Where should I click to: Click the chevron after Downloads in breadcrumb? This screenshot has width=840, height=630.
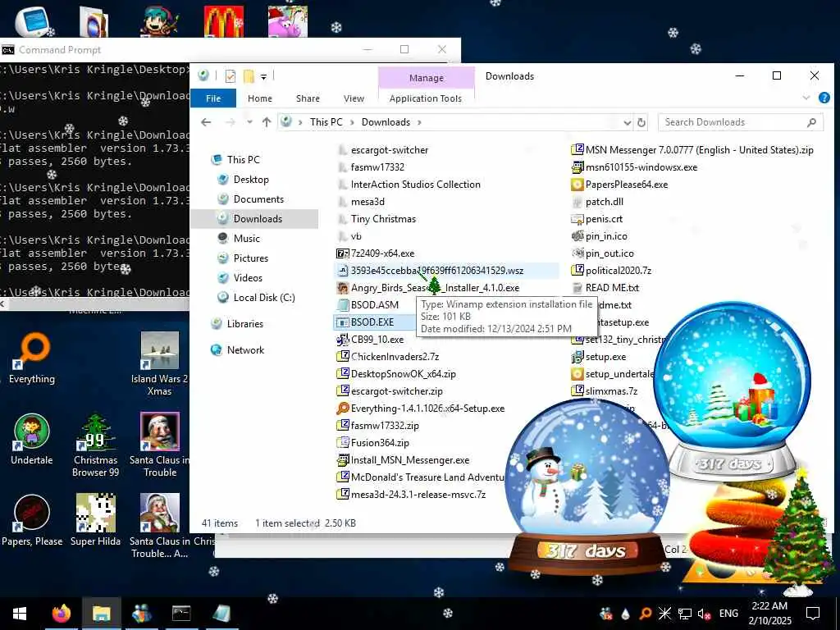(419, 122)
